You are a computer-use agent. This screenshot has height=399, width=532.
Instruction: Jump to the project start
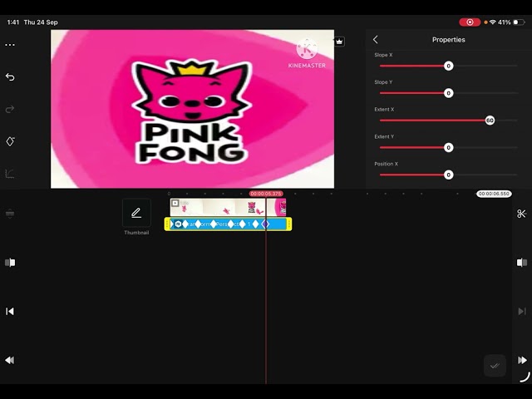[x=10, y=311]
